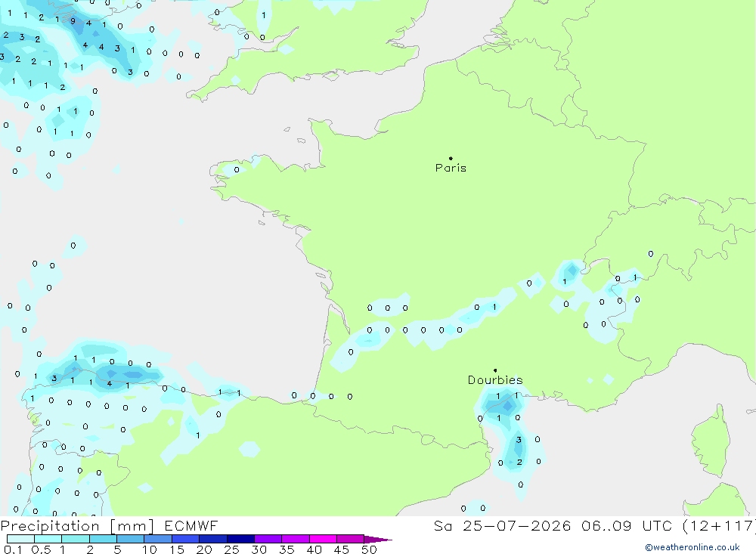The width and height of the screenshot is (756, 554).
Task: Click the Dourbies city label
Action: (495, 380)
